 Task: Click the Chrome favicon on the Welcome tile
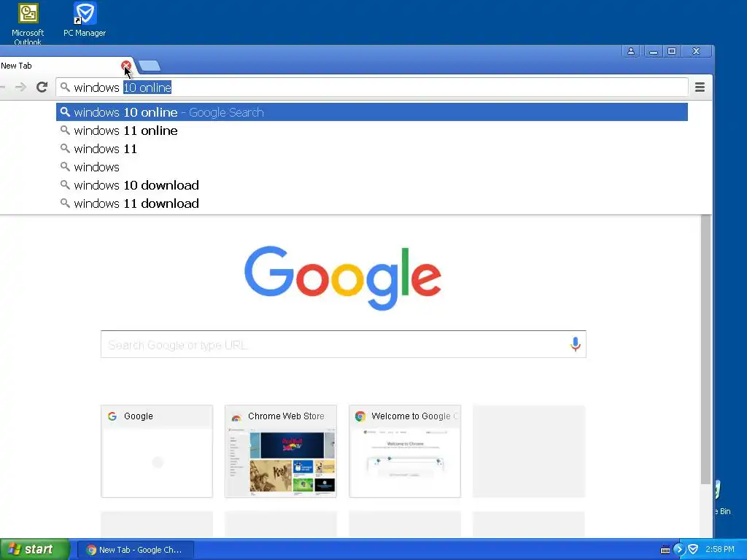pyautogui.click(x=360, y=416)
